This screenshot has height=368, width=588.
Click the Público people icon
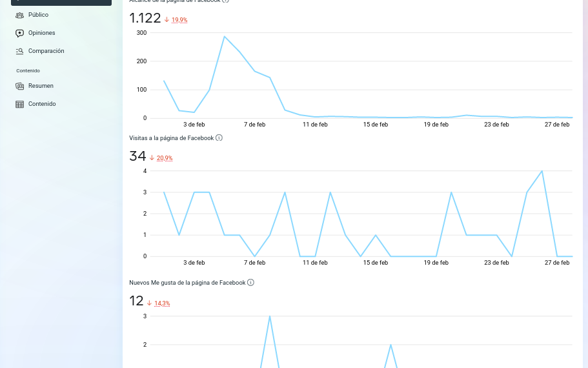(19, 15)
